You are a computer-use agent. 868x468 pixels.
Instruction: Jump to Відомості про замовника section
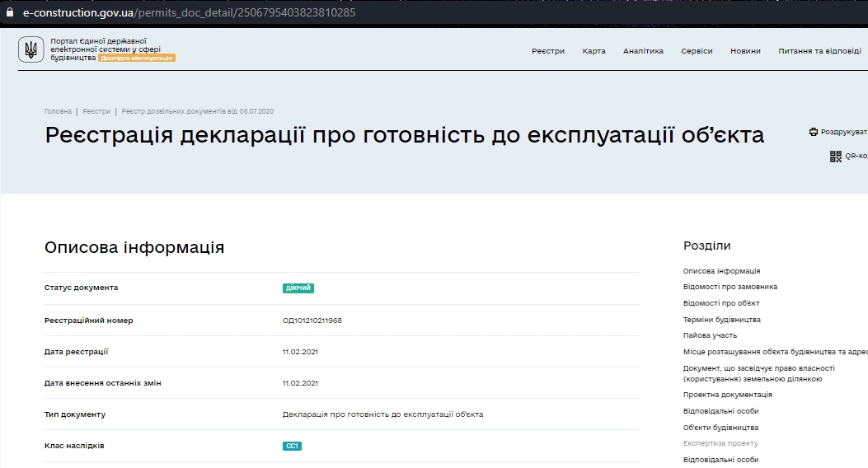pyautogui.click(x=730, y=287)
